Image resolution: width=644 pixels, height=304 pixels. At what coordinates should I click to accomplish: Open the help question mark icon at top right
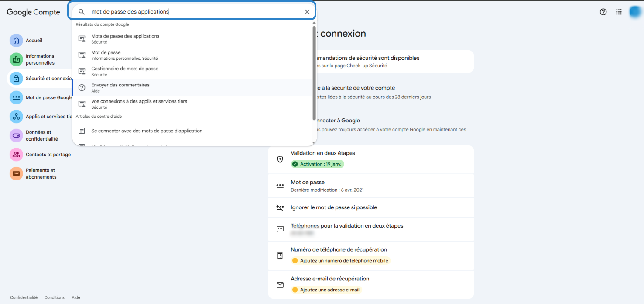[603, 12]
